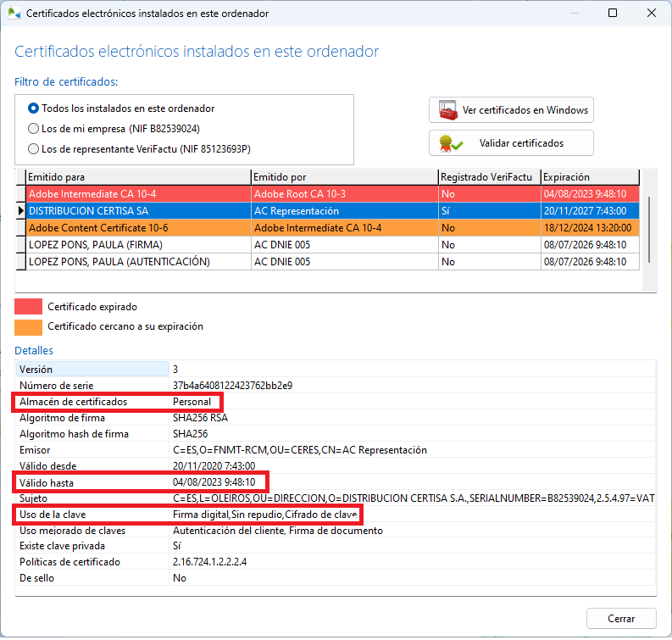
Task: Close the window with title bar X
Action: click(652, 14)
